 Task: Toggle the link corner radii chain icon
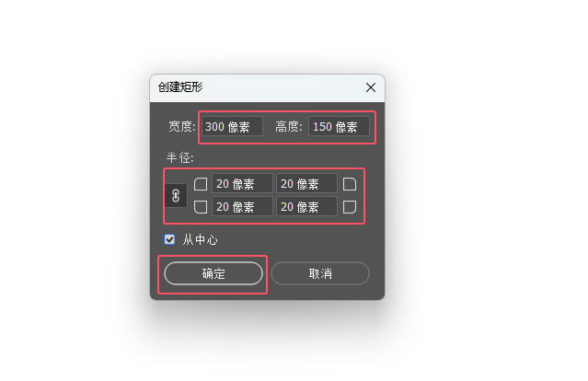(x=176, y=195)
